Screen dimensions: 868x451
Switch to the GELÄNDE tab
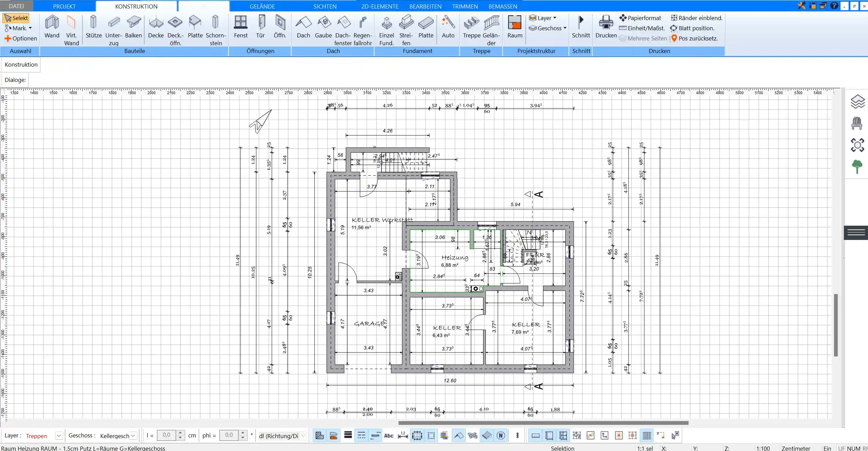[262, 6]
